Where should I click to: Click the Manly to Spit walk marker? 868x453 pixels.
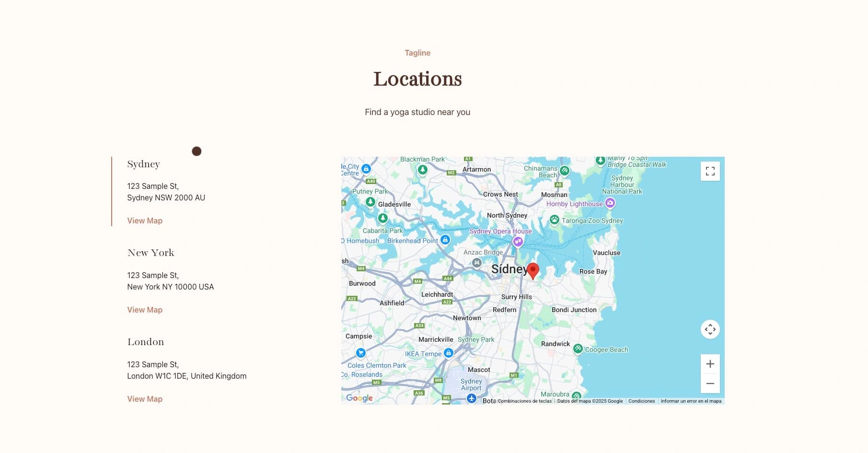tap(601, 160)
